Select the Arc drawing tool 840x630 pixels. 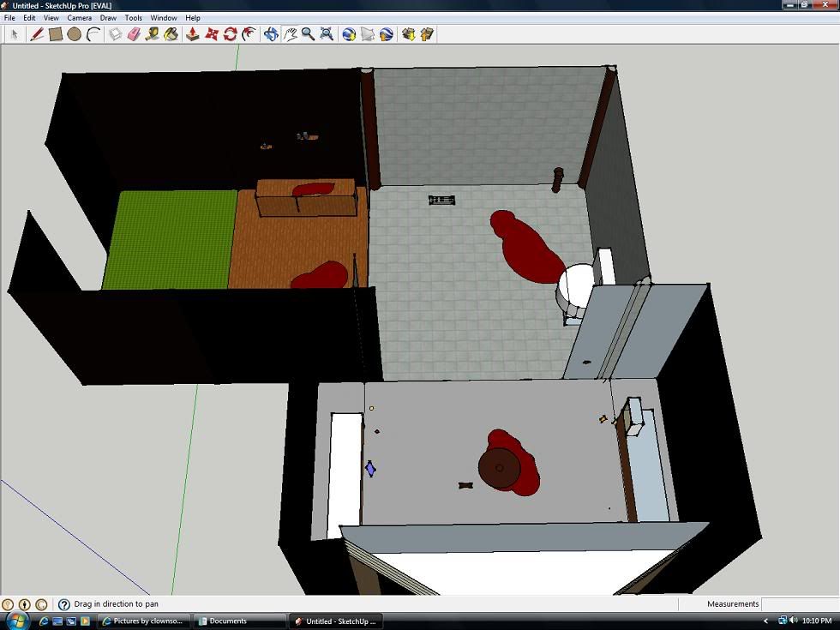click(x=93, y=34)
